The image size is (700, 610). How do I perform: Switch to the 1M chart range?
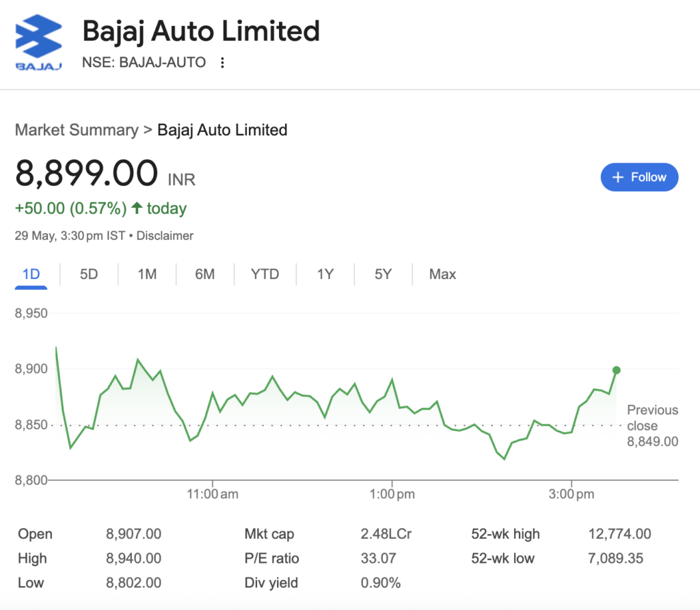tap(147, 274)
